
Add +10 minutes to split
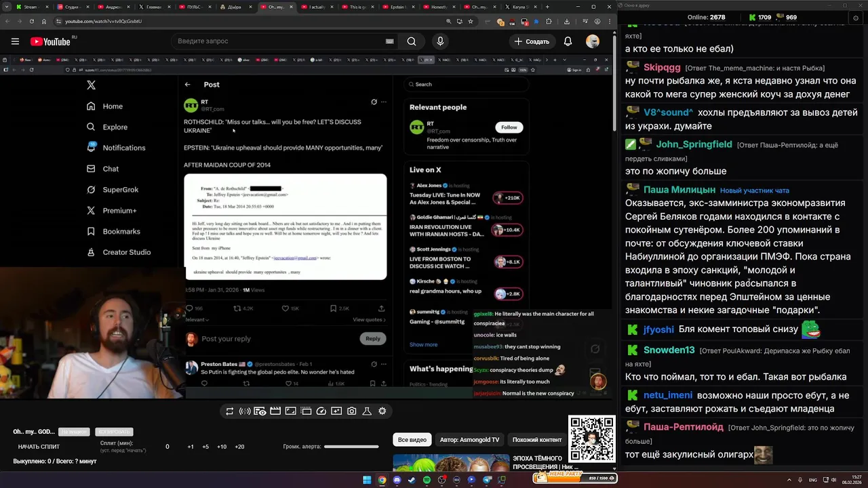[222, 447]
